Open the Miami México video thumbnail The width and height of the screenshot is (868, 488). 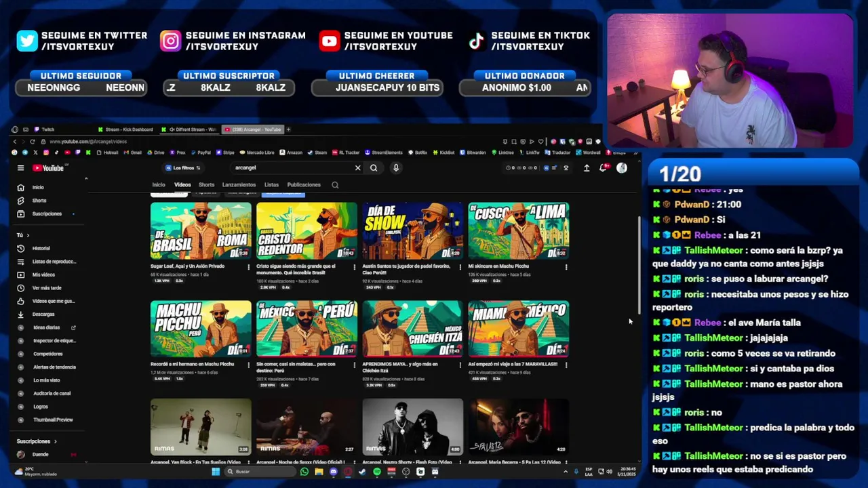pyautogui.click(x=518, y=329)
